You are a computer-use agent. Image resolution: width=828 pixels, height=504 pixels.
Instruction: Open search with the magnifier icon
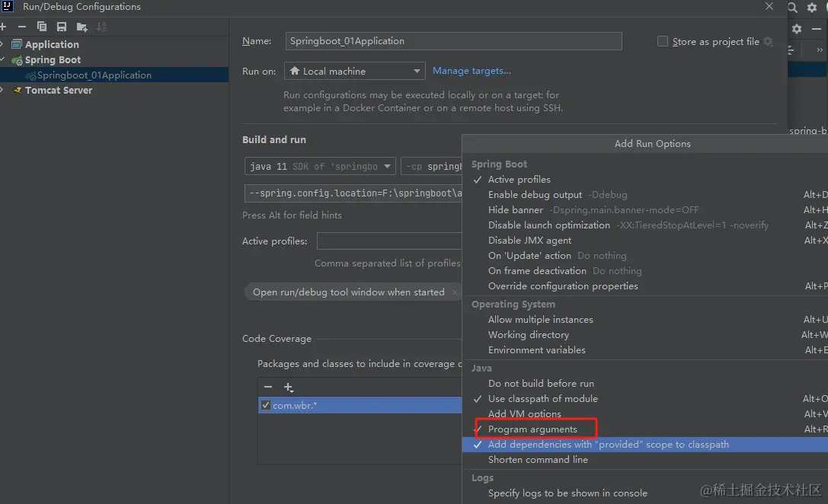point(793,8)
